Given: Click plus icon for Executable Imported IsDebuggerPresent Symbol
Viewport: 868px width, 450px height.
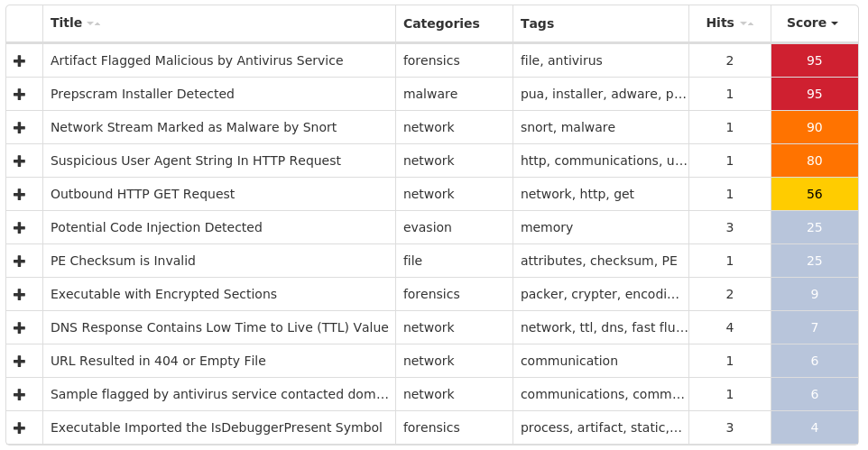Looking at the screenshot, I should pyautogui.click(x=19, y=427).
